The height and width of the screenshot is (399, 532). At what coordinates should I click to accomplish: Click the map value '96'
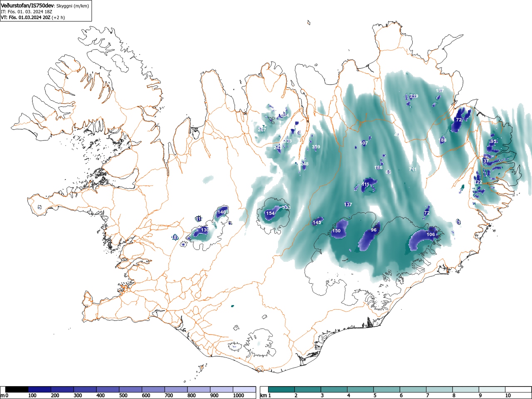coord(374,230)
